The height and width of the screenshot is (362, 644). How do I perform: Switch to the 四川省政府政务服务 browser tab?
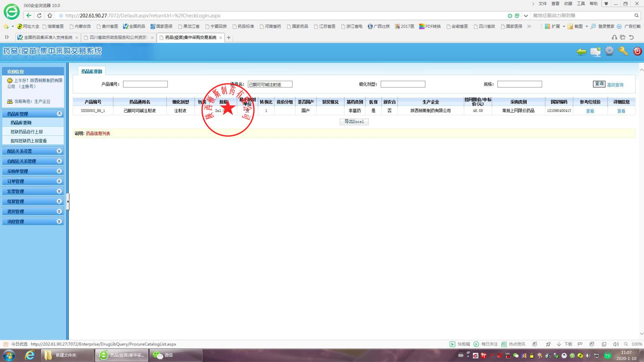(118, 37)
